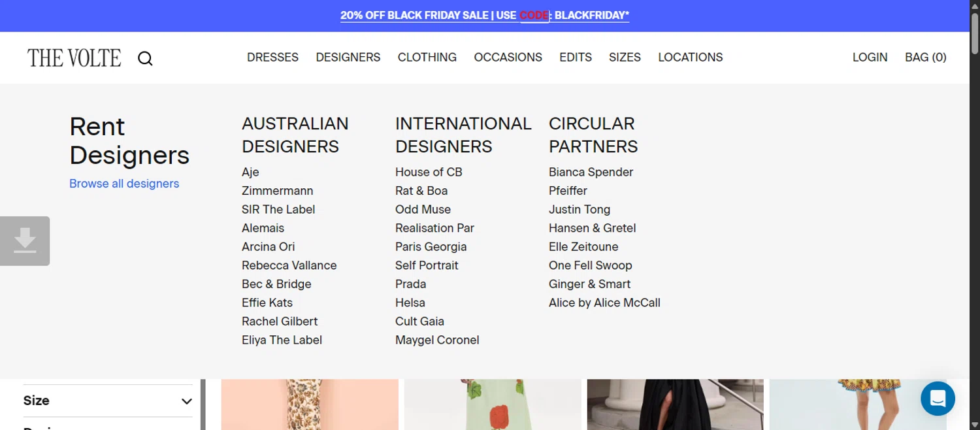Click the Circular Partners heading

(593, 135)
